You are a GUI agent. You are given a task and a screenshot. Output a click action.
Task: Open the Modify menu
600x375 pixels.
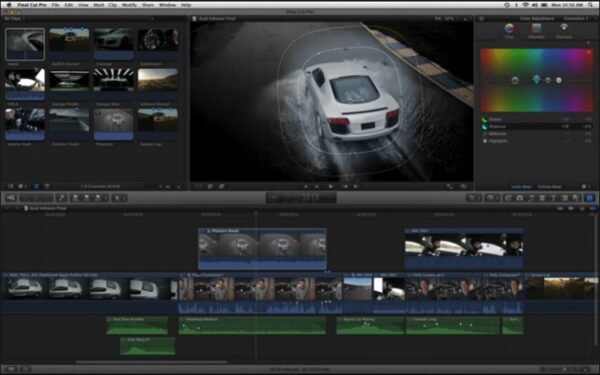pyautogui.click(x=129, y=5)
